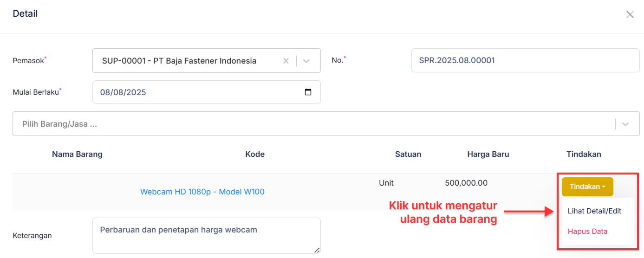
Task: Open the yellow Tindakan dropdown button
Action: pyautogui.click(x=587, y=187)
